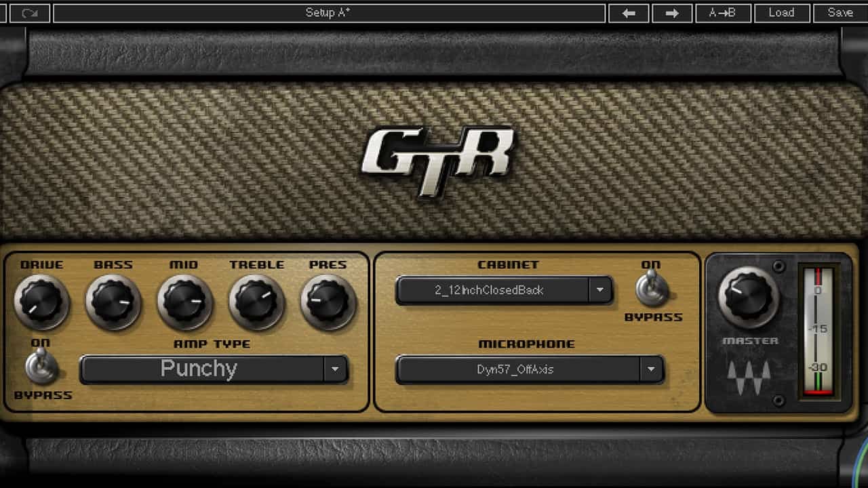
Task: Click the A→B copy setup button
Action: [x=722, y=13]
